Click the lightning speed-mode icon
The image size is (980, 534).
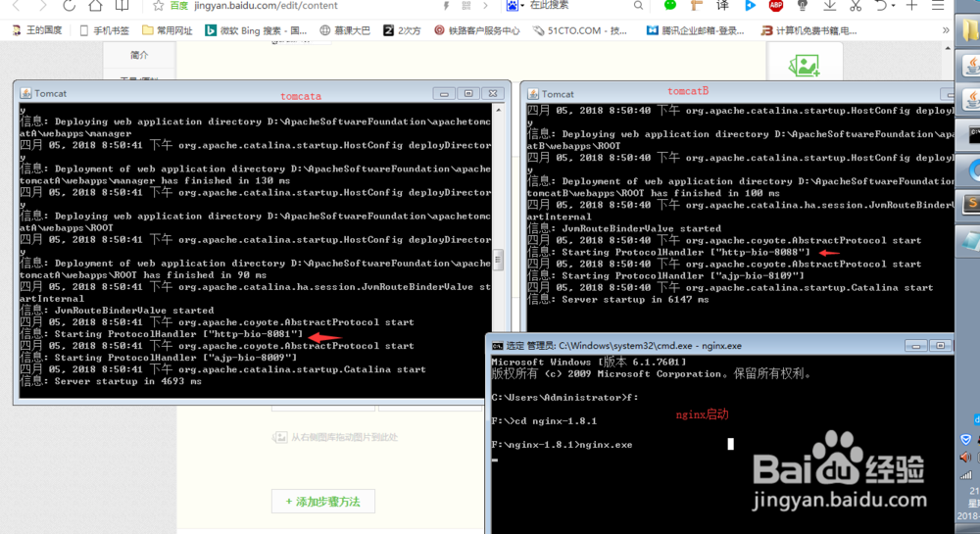[446, 6]
